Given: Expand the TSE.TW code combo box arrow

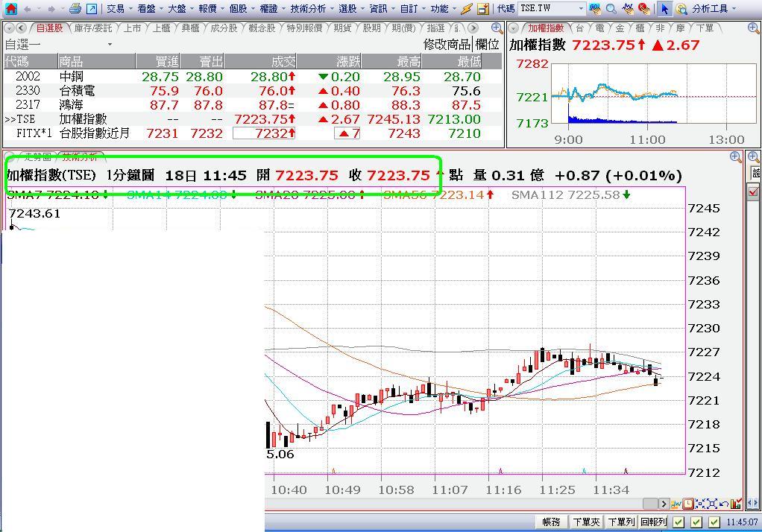Looking at the screenshot, I should (582, 9).
